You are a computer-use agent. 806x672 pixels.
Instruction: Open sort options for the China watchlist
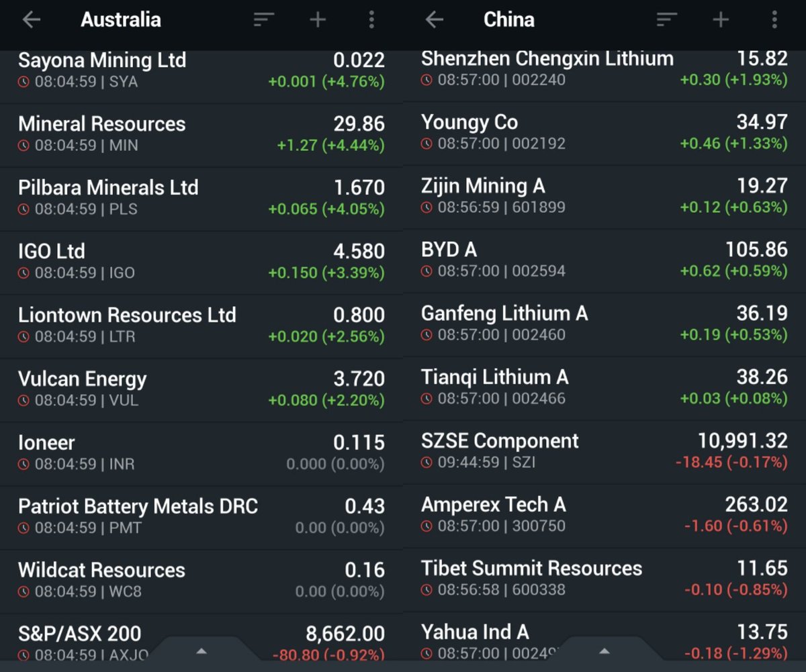click(x=666, y=19)
